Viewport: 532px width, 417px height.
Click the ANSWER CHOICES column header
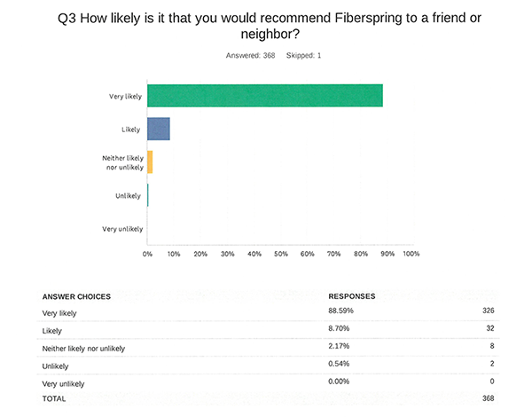[x=76, y=296]
